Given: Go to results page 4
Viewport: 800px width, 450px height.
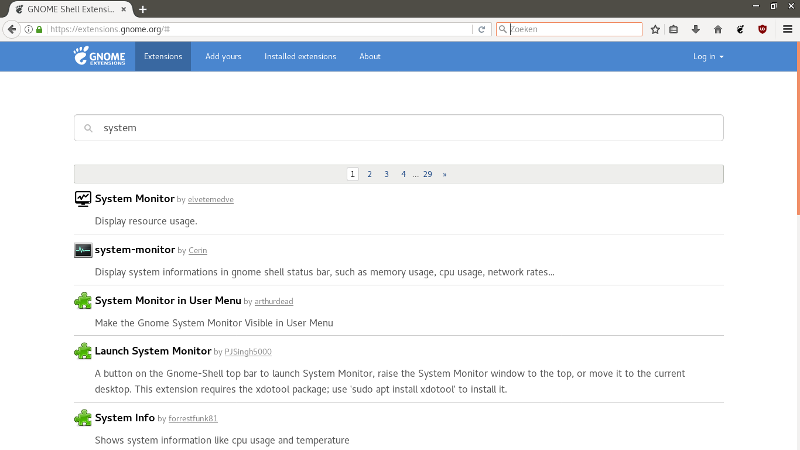Looking at the screenshot, I should tap(403, 174).
